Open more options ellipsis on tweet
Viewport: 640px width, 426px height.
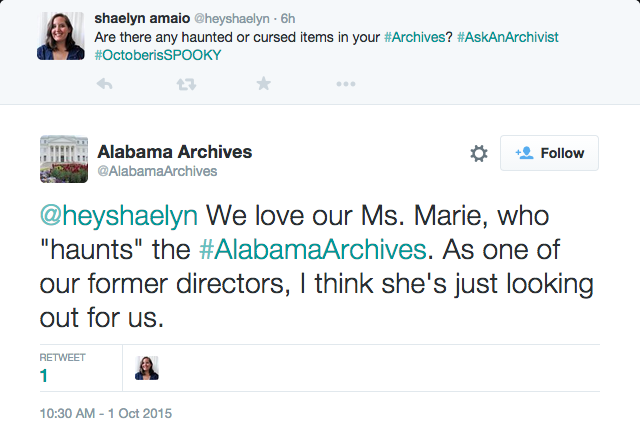pyautogui.click(x=346, y=84)
